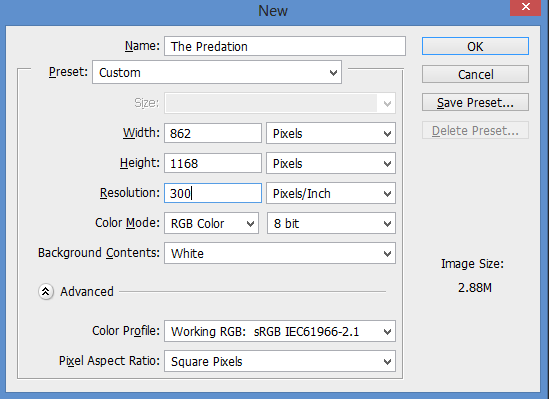The height and width of the screenshot is (399, 549).
Task: Collapse the Advanced section chevron icon
Action: pos(46,292)
